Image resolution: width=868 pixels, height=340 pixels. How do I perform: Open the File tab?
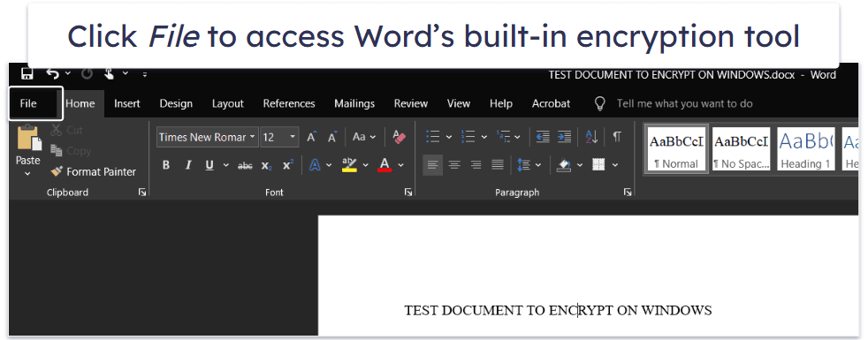point(28,103)
